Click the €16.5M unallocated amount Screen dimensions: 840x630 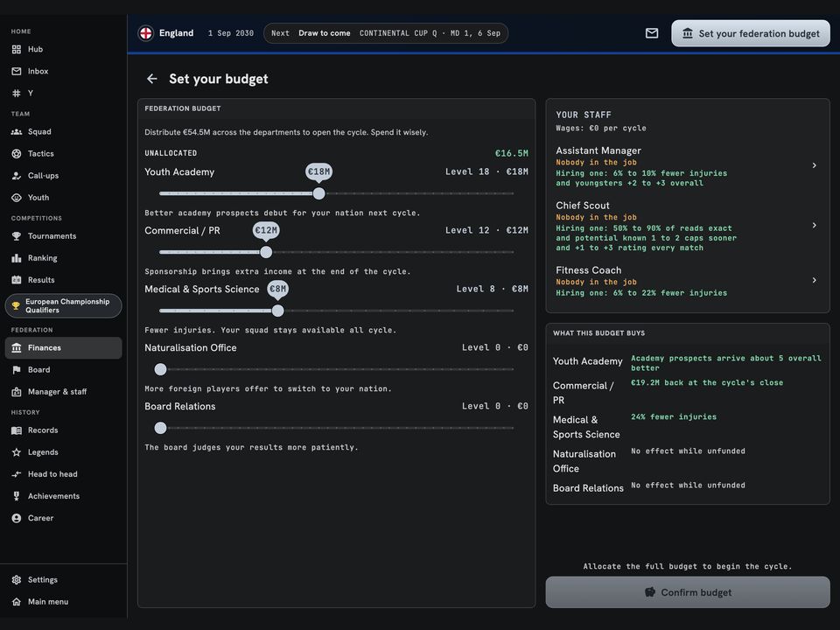pyautogui.click(x=512, y=153)
